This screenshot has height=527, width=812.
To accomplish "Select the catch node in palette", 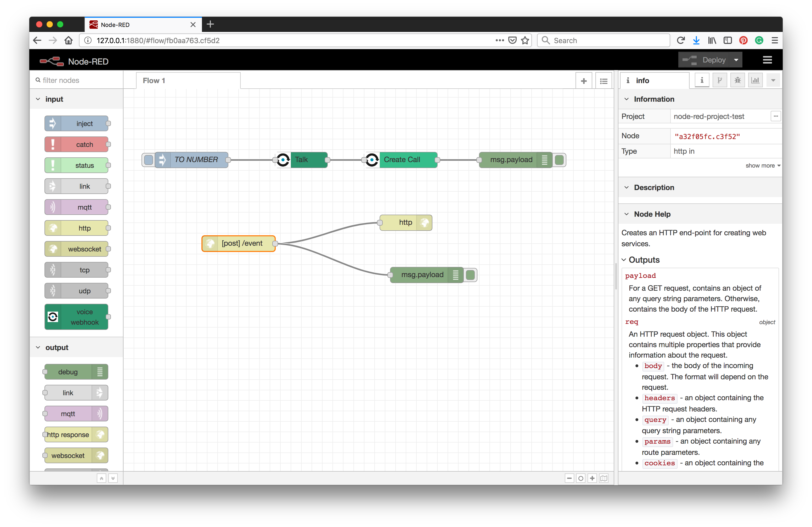I will click(76, 145).
